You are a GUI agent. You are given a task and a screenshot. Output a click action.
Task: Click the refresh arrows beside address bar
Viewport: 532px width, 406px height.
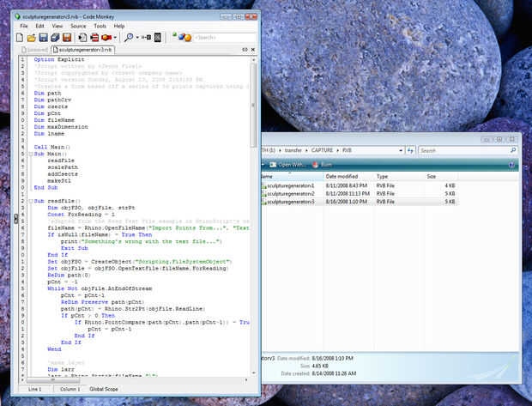tap(408, 150)
